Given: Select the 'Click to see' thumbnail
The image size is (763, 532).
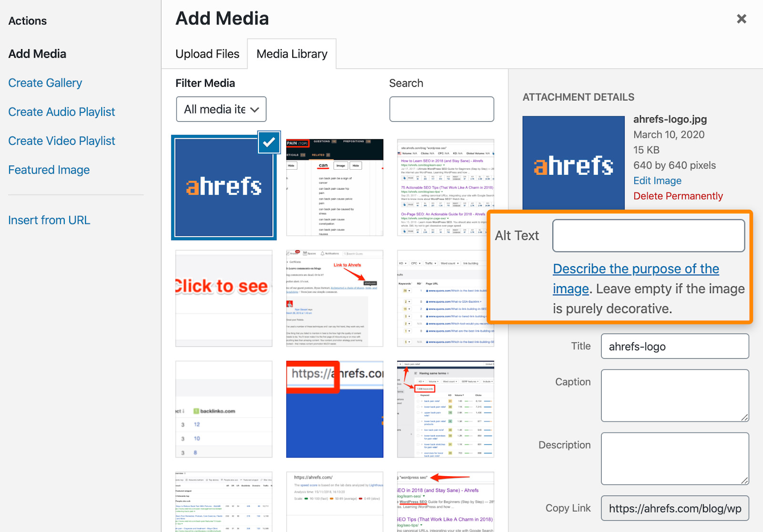Looking at the screenshot, I should click(x=223, y=298).
